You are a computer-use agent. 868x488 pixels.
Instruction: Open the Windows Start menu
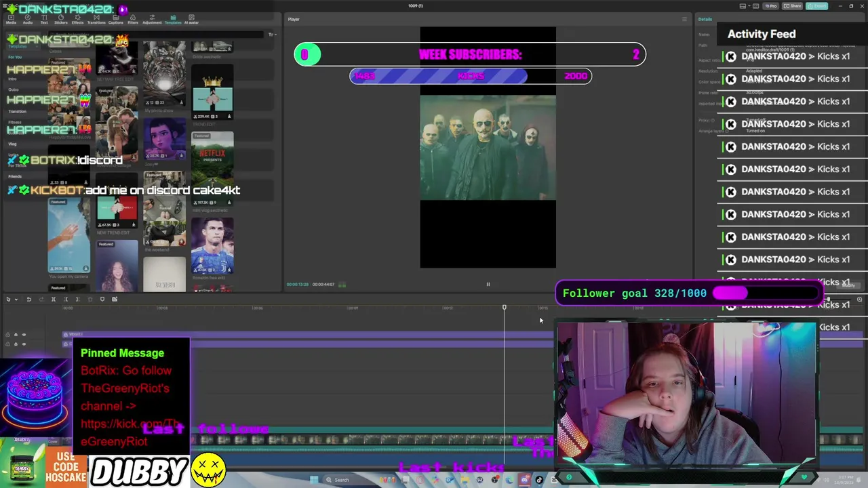(x=314, y=480)
